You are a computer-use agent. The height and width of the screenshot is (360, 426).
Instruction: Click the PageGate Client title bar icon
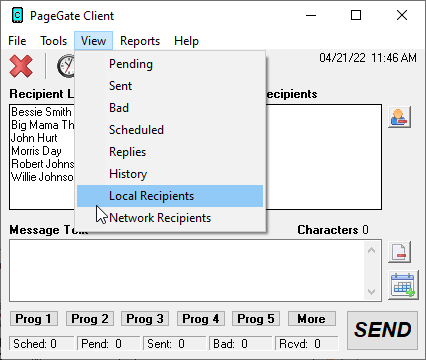click(x=17, y=16)
